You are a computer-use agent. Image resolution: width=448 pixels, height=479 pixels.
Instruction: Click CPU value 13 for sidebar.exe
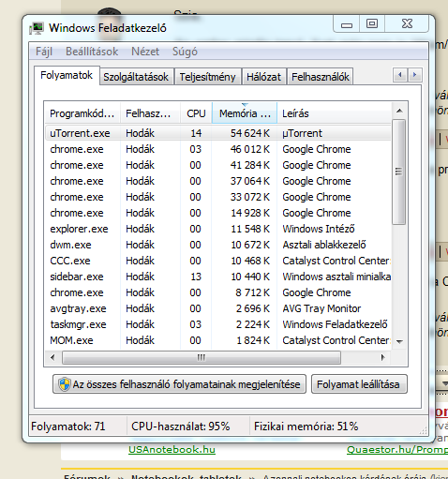coord(196,277)
